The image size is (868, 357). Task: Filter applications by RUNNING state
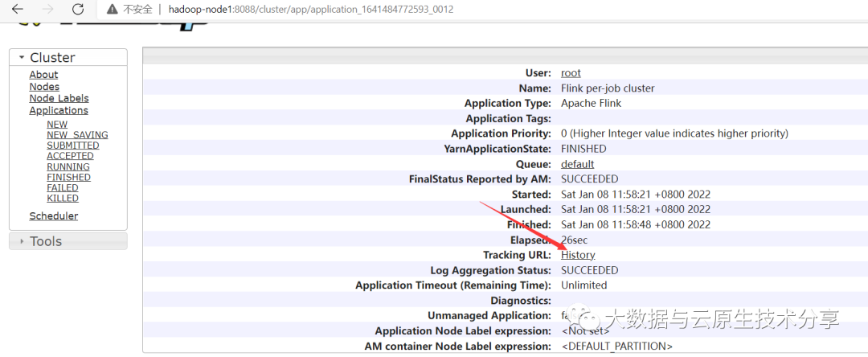[x=68, y=166]
